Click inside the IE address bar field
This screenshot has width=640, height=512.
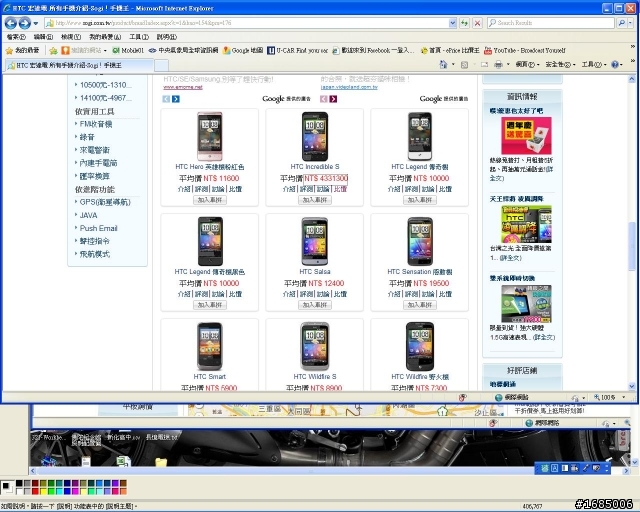coord(251,23)
